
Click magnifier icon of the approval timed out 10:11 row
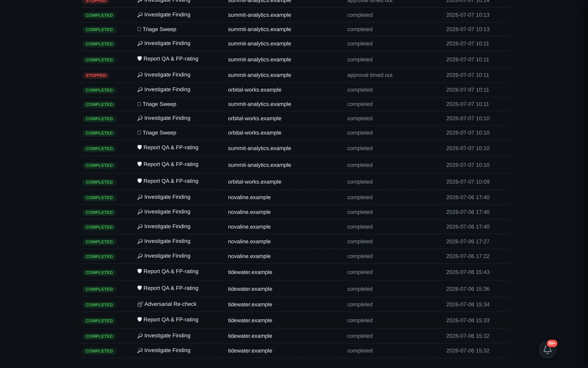140,75
